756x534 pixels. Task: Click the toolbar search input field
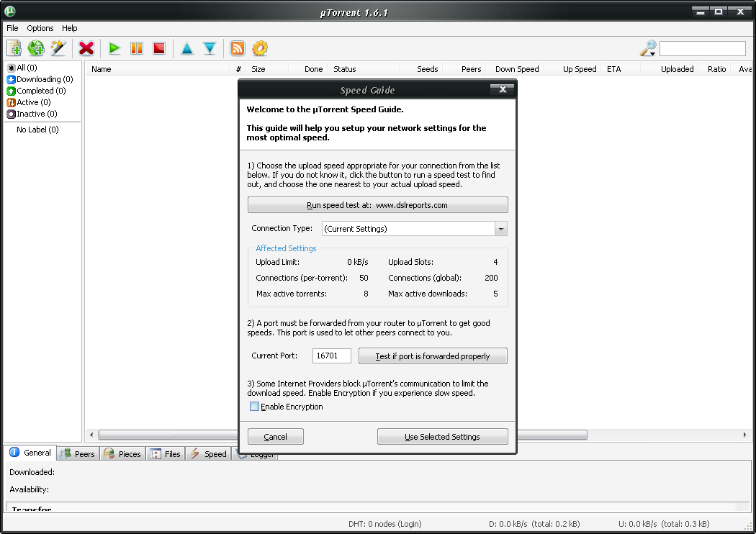click(x=703, y=49)
